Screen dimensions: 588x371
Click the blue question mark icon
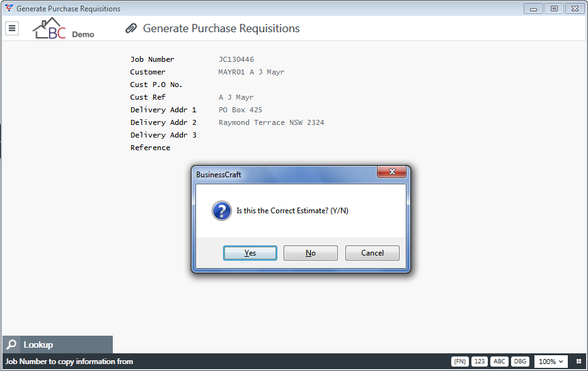coord(222,211)
